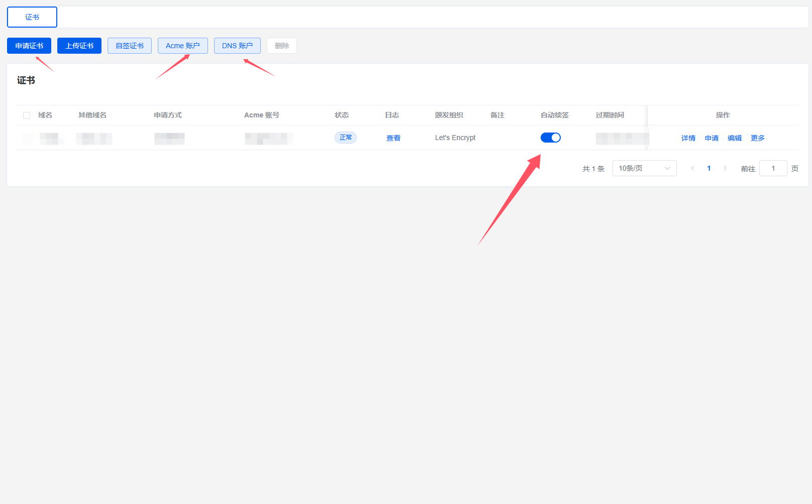This screenshot has width=812, height=504.
Task: Open Acme 账户 management
Action: click(x=183, y=46)
